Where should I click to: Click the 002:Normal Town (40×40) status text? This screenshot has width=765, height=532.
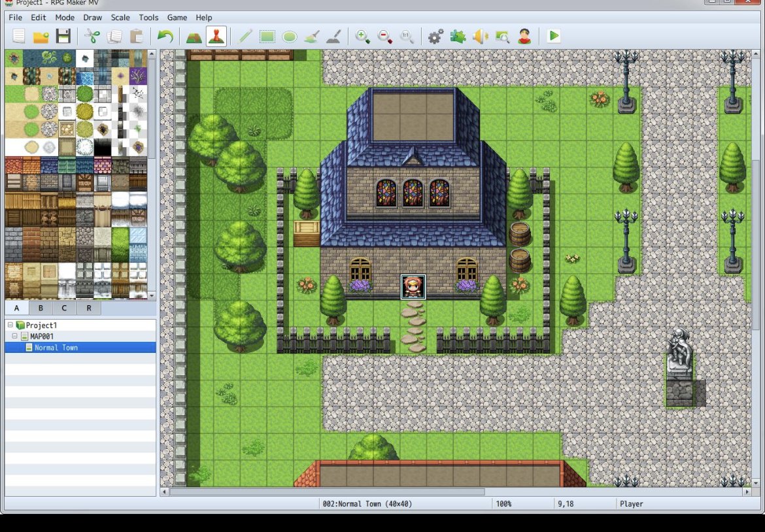tap(367, 504)
